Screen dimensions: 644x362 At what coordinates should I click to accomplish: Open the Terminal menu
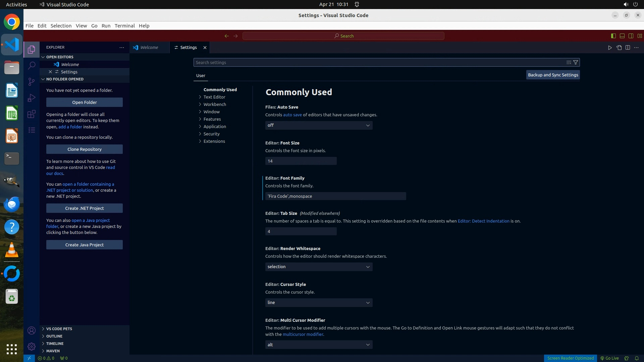[124, 26]
